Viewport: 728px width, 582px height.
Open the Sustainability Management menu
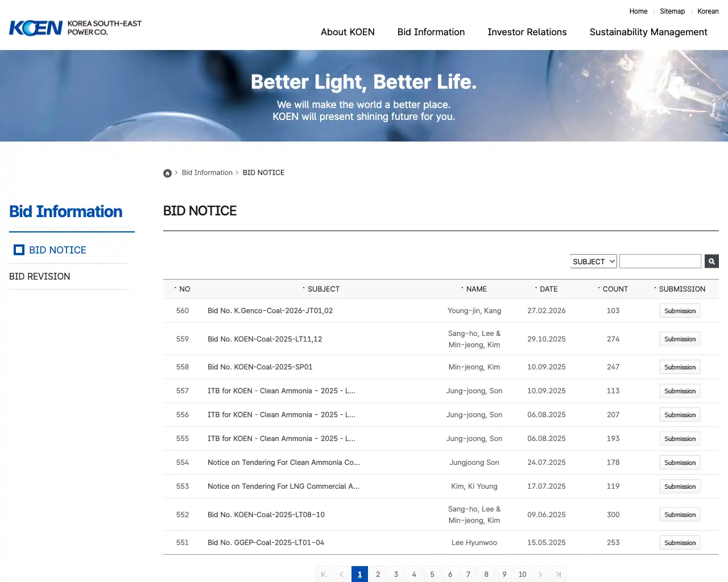point(648,32)
